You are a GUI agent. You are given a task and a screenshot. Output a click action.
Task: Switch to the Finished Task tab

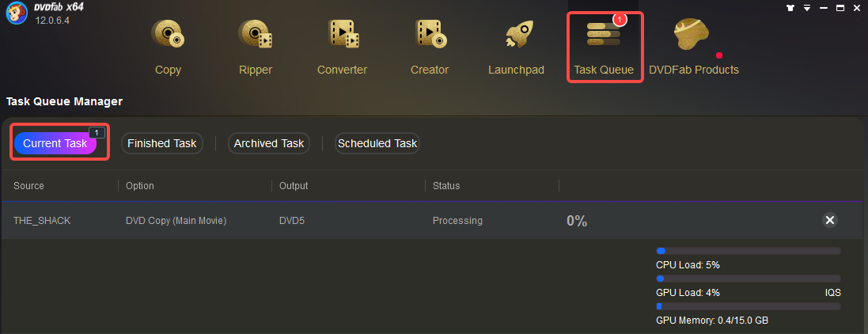point(161,143)
